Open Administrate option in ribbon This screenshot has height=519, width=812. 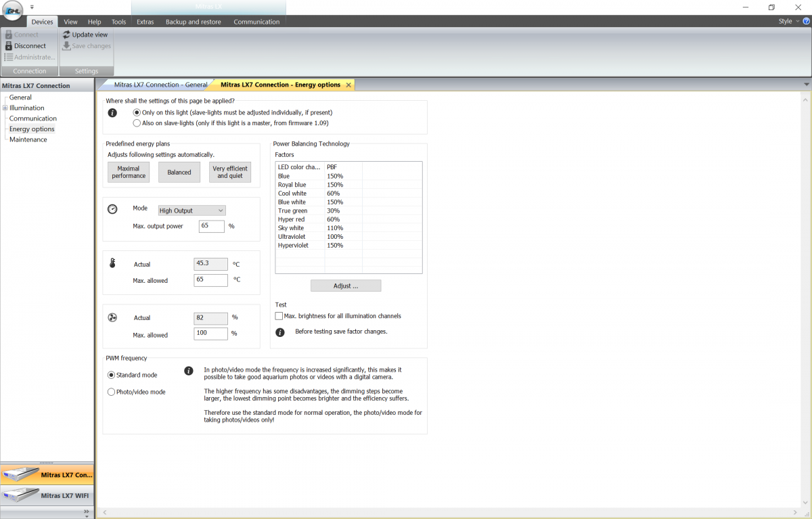pos(30,58)
